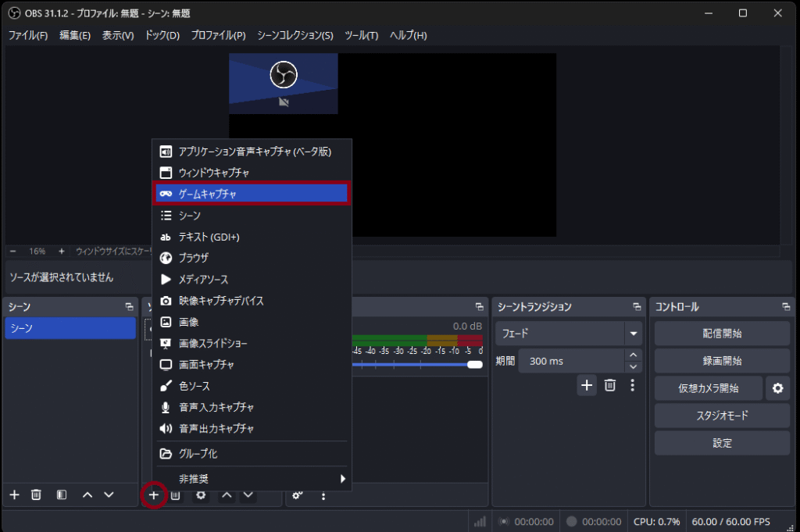Add a ブラウザ source

(x=252, y=258)
